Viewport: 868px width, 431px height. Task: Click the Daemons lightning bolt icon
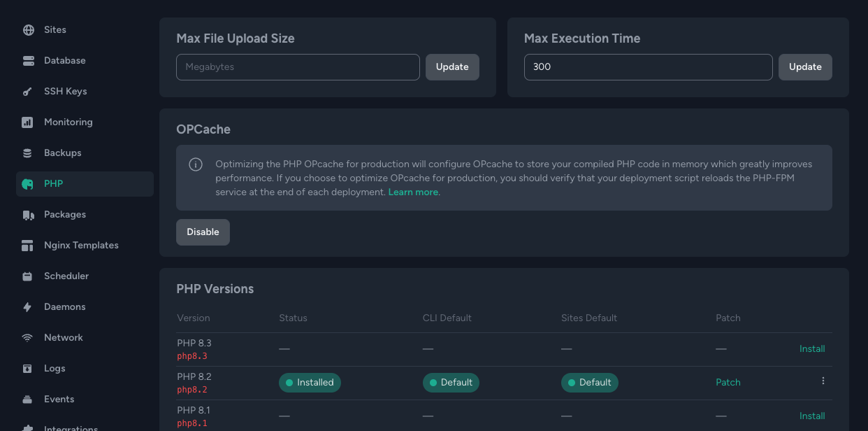(28, 307)
